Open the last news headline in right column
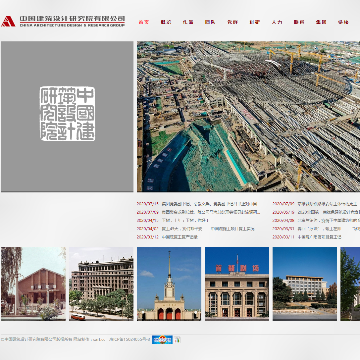This screenshot has height=360, width=360. click(x=319, y=237)
